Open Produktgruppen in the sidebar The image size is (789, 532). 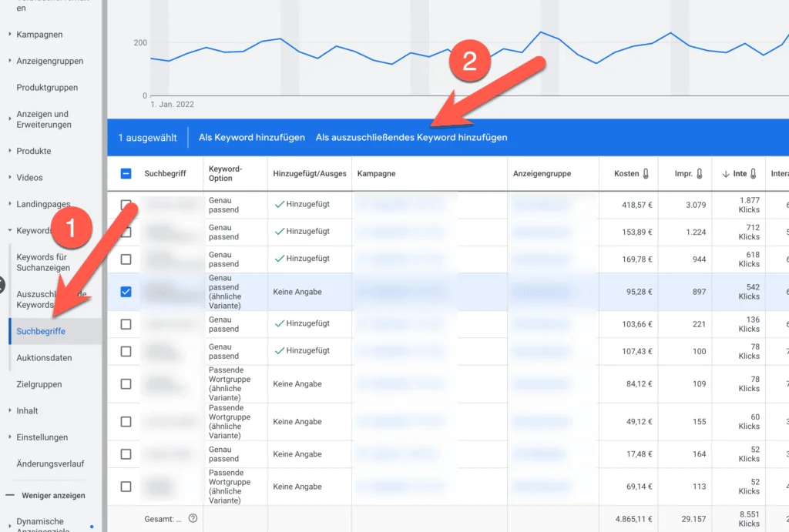pos(47,88)
